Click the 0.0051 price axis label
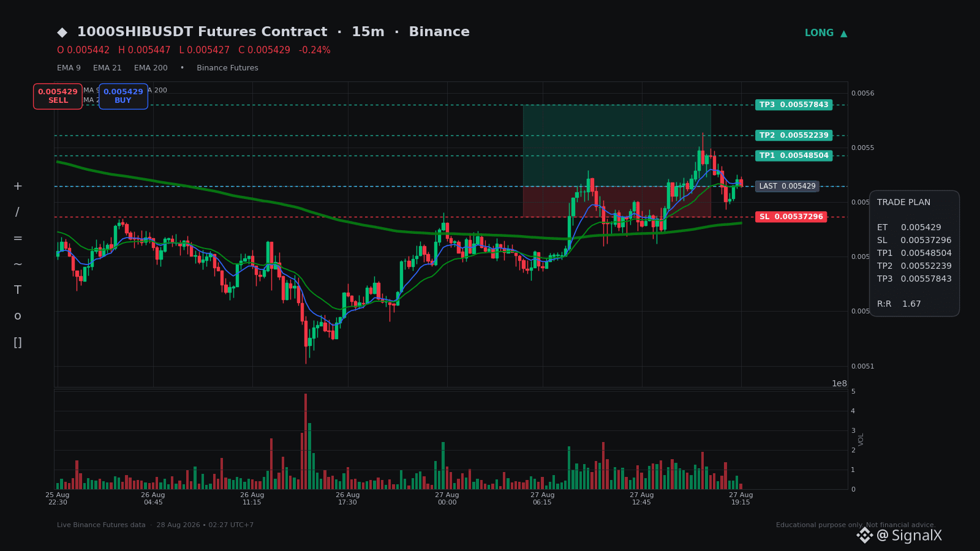 (x=863, y=366)
